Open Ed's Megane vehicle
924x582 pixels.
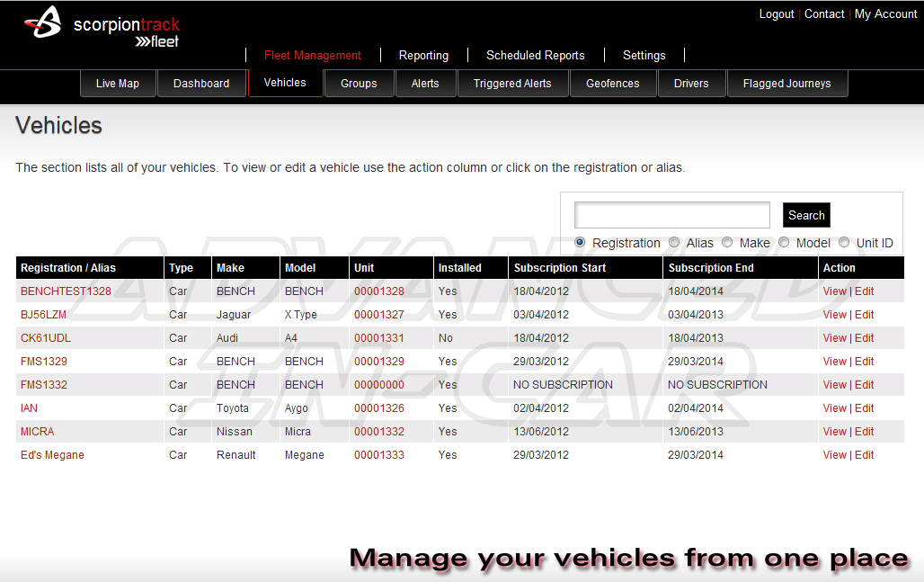click(52, 455)
